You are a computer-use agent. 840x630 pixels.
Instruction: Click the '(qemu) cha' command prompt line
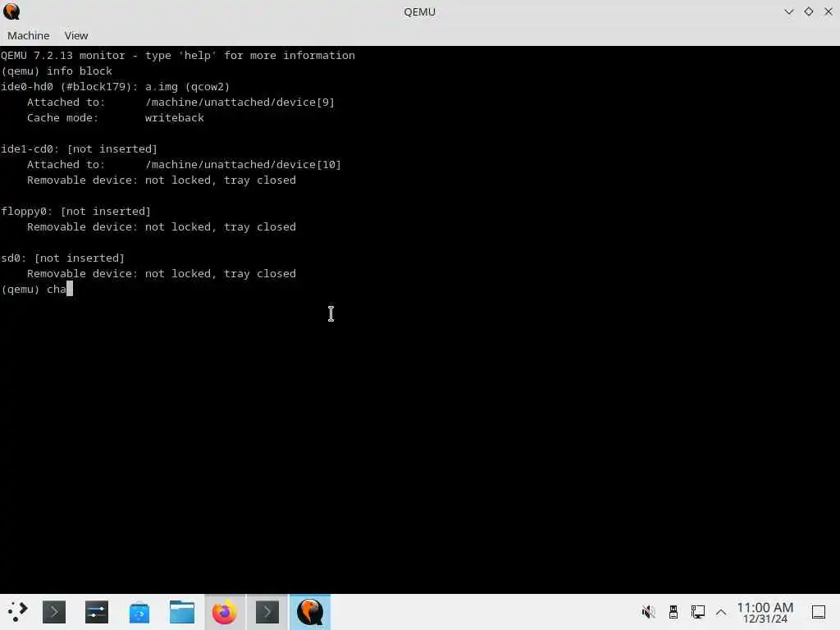click(x=36, y=290)
